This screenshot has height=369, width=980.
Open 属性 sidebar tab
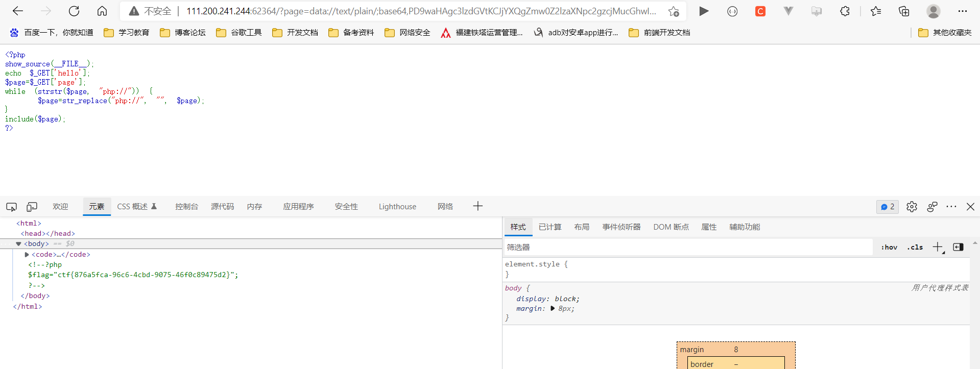[709, 227]
